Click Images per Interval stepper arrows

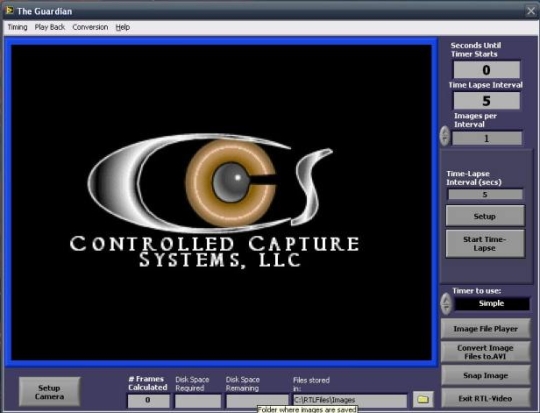[445, 136]
